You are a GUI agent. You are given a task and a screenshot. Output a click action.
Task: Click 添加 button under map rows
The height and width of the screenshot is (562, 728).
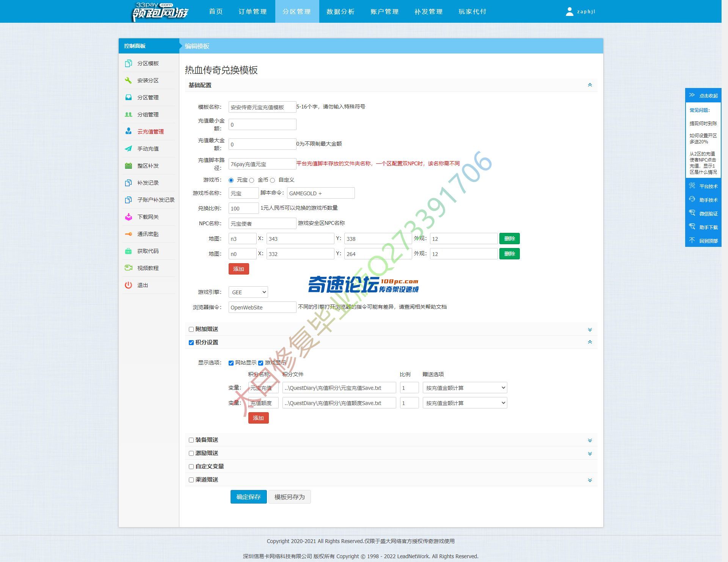tap(239, 269)
